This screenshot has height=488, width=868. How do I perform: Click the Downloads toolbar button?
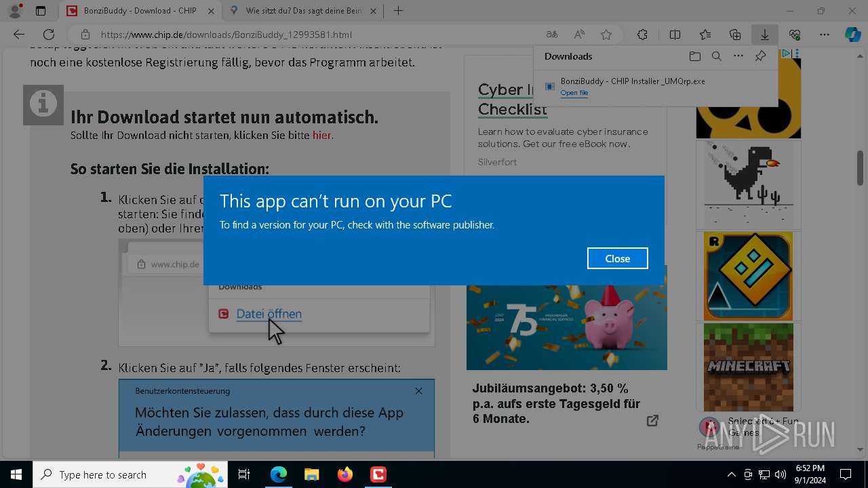tap(764, 35)
